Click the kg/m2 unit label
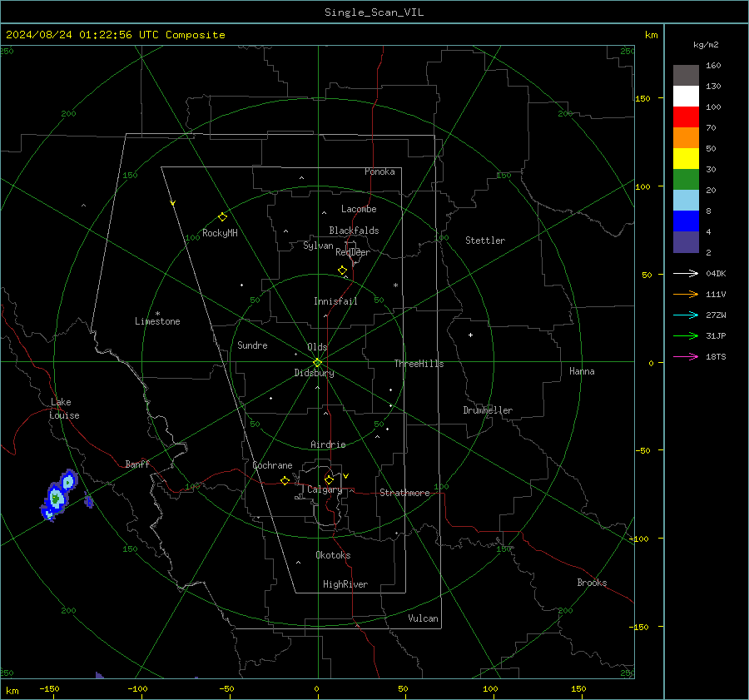The image size is (749, 700). point(706,45)
